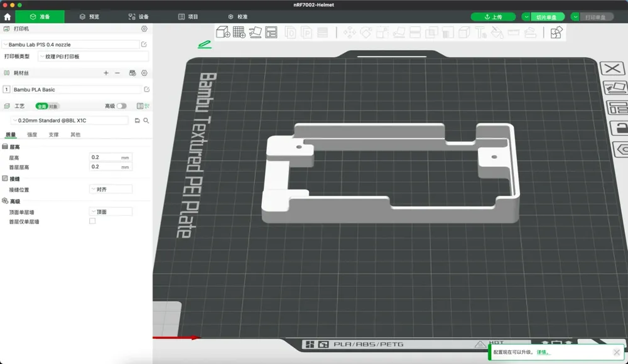Click the plate name edit pencil icon
This screenshot has height=364, width=628.
tap(205, 45)
